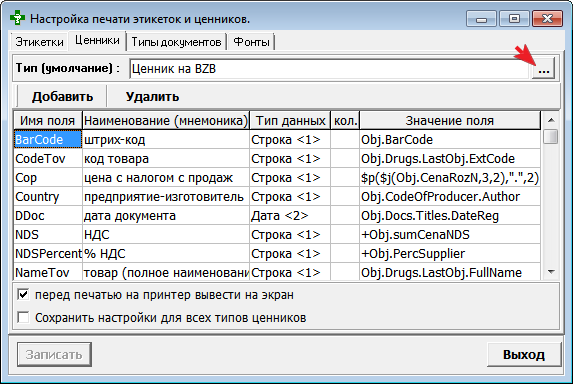The image size is (573, 384).
Task: Click the 'предприятие-изготовитель' cell
Action: tap(166, 197)
